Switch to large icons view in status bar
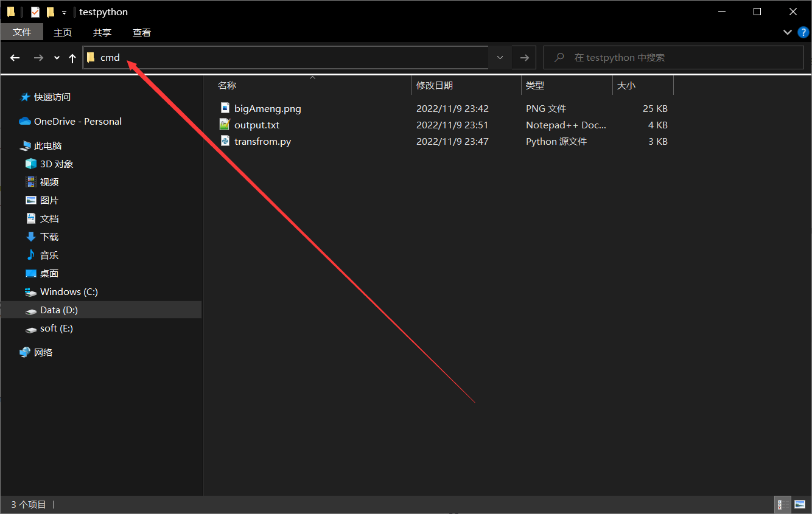Screen dimensions: 812x514 pyautogui.click(x=800, y=504)
